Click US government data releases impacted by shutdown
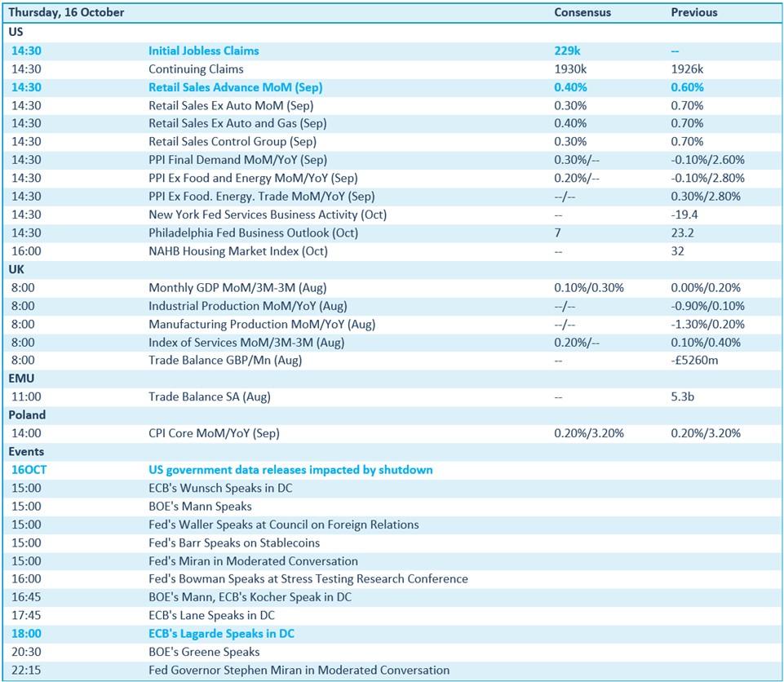The height and width of the screenshot is (682, 784). point(290,470)
